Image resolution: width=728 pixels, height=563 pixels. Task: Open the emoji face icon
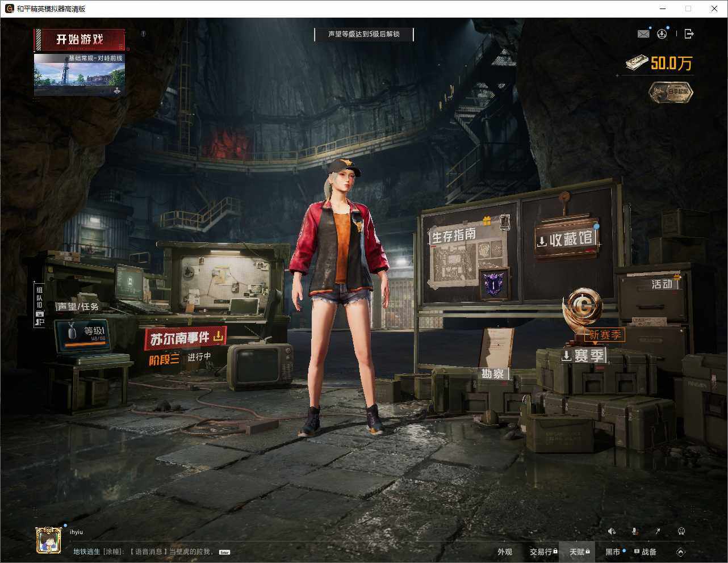click(681, 531)
